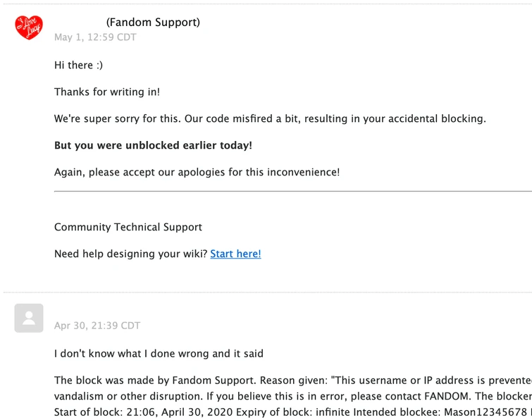The width and height of the screenshot is (532, 420).
Task: Click the "Apr 30, 21:39 CDT" timestamp
Action: (97, 326)
